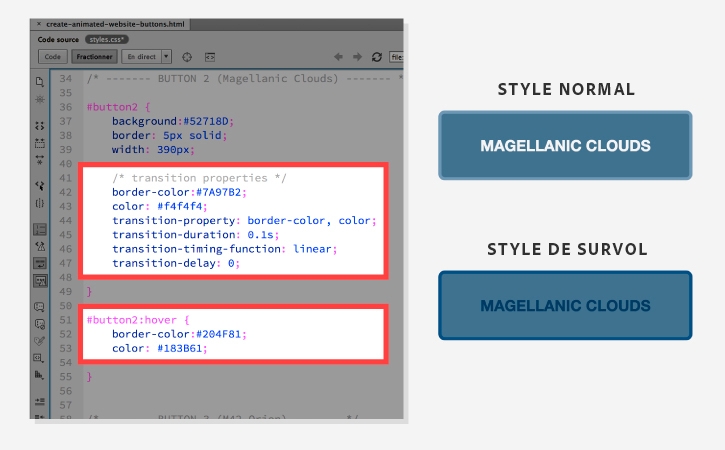Toggle the Word Wrap button
Viewport: 725px width, 450px height.
click(x=40, y=264)
